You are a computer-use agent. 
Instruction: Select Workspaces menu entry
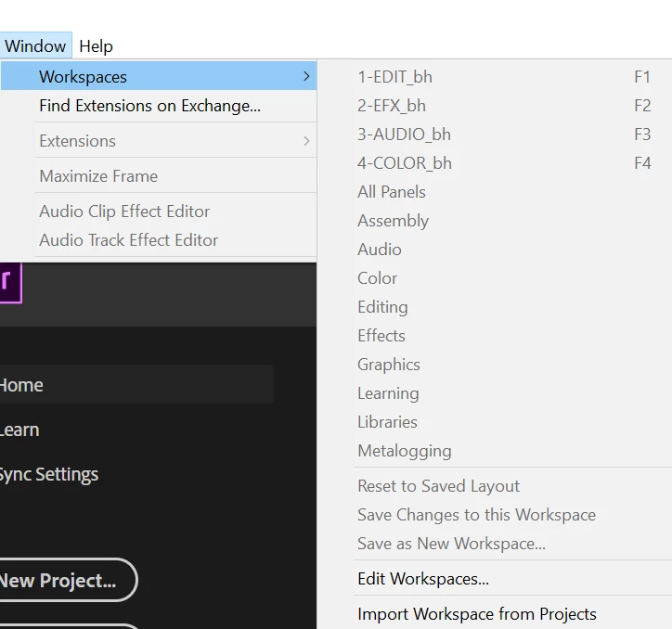[159, 76]
